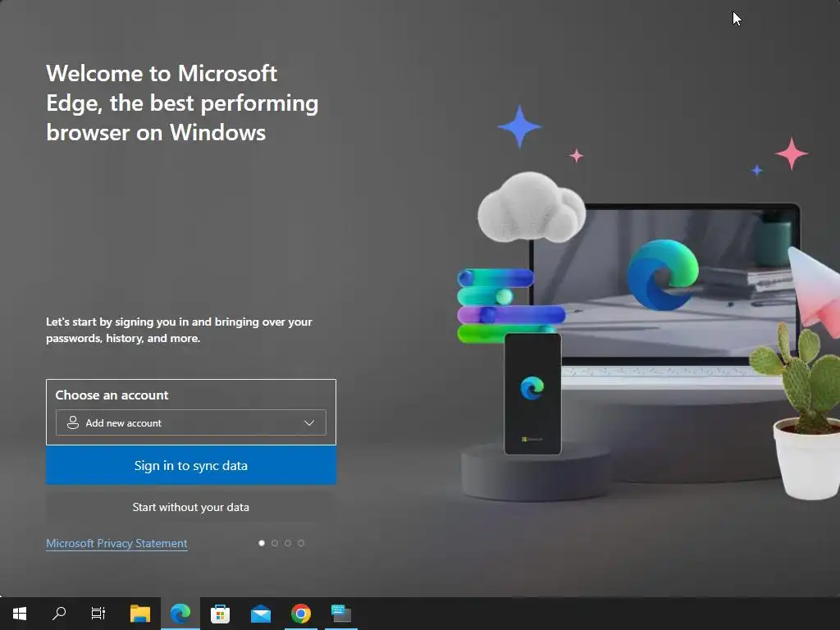This screenshot has height=630, width=840.
Task: Click the person icon beside Add new account
Action: (x=73, y=422)
